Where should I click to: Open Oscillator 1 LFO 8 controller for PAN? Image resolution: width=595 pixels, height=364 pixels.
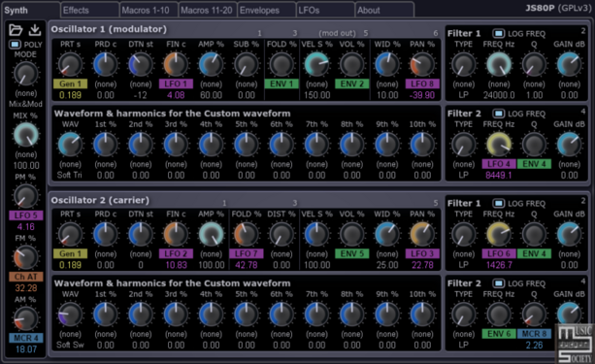(x=422, y=83)
